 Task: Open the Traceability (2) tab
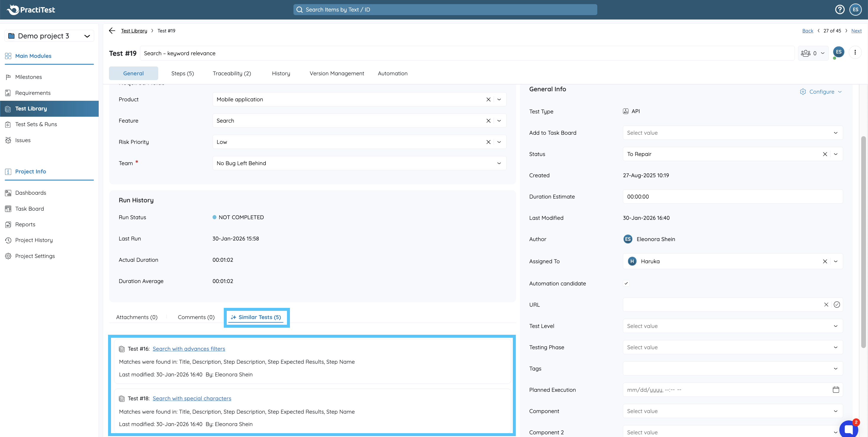point(231,74)
